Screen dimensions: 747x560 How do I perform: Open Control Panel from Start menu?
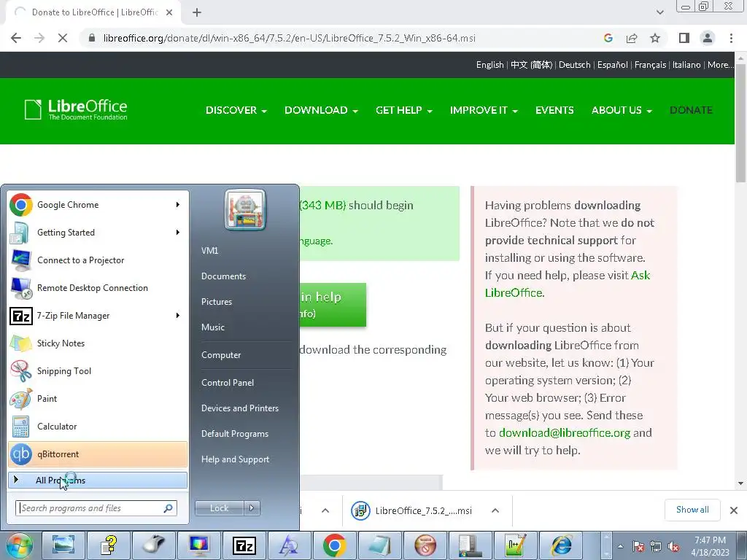click(228, 383)
